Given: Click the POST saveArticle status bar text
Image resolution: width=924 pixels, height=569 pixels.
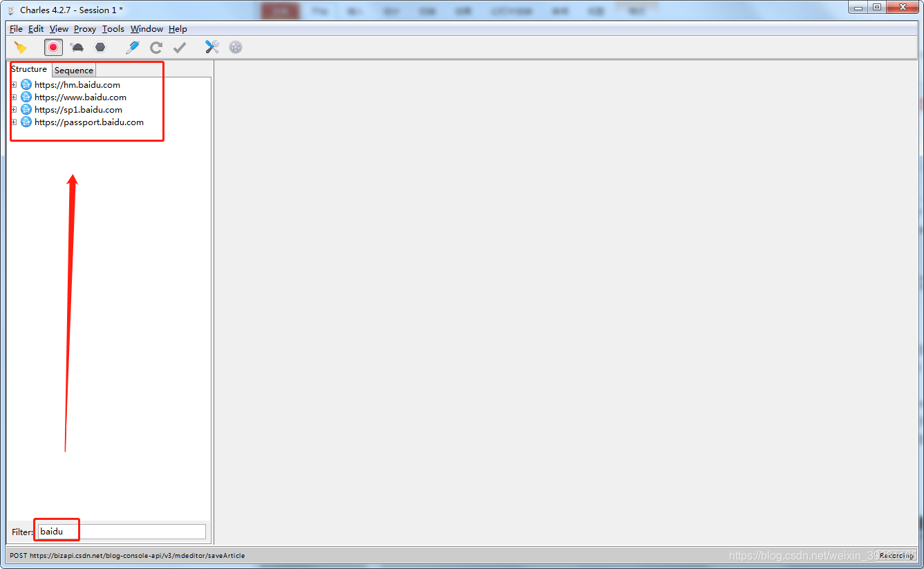Looking at the screenshot, I should [x=127, y=555].
